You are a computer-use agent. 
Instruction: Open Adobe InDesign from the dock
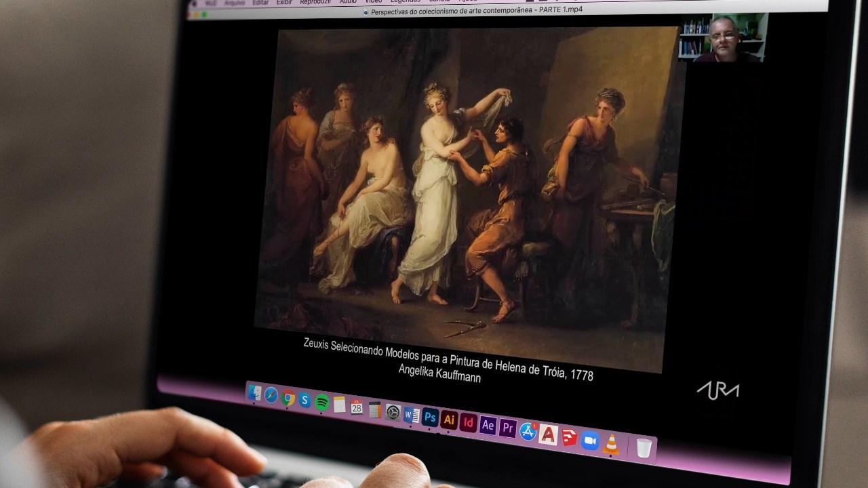coord(468,422)
